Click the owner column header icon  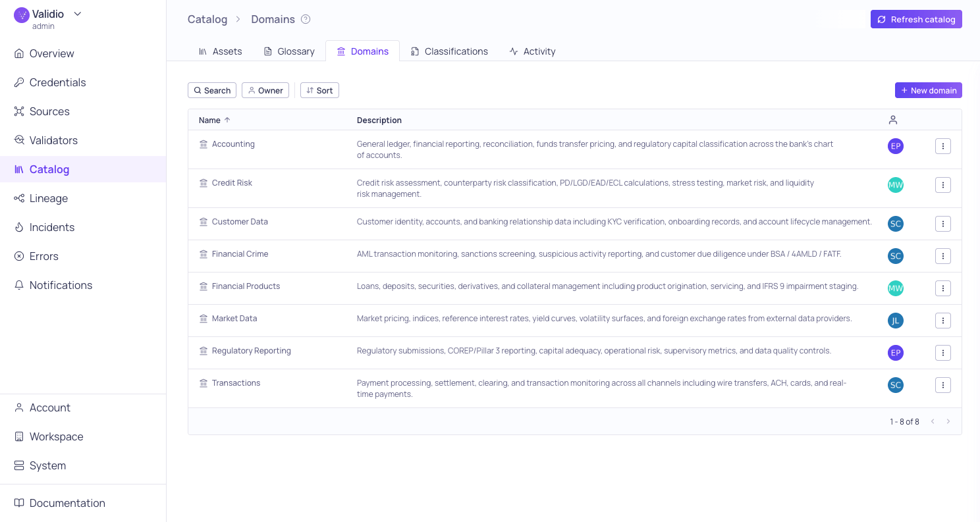coord(893,120)
